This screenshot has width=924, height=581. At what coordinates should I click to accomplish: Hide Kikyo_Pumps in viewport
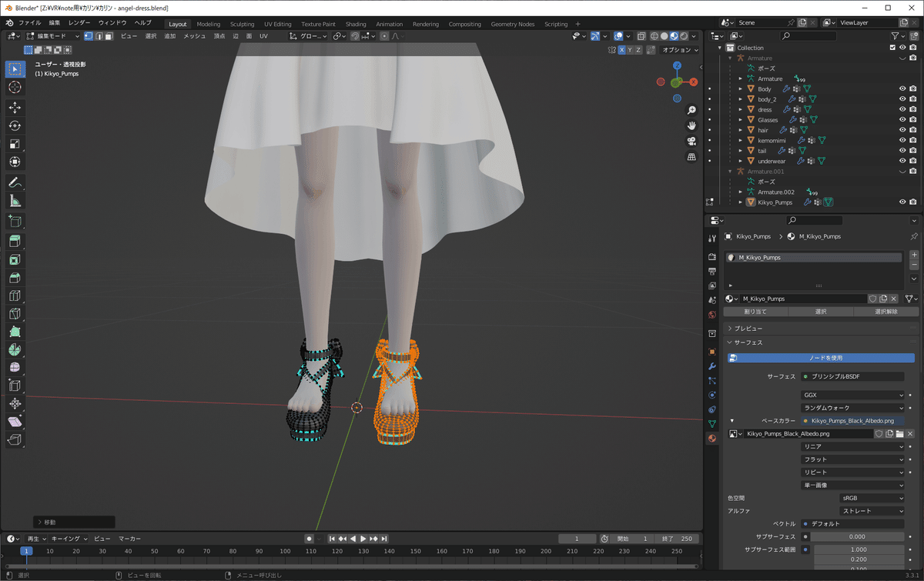(x=902, y=202)
